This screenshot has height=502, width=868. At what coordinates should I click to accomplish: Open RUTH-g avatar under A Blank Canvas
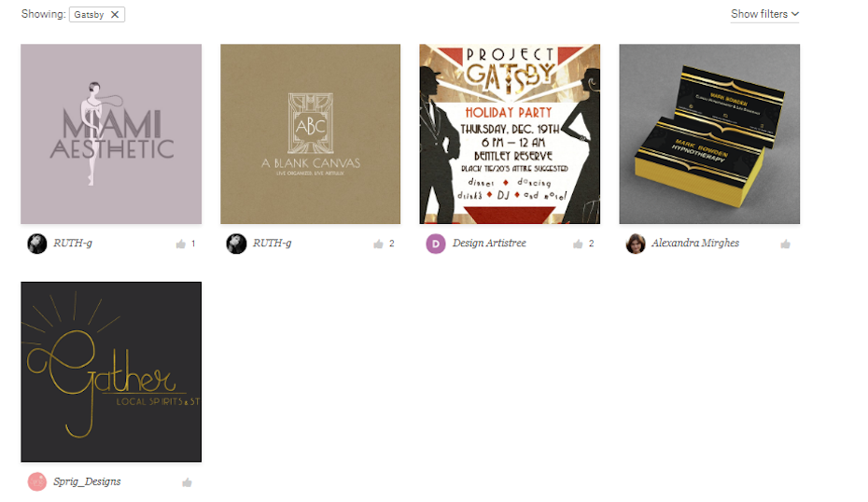[x=236, y=244]
